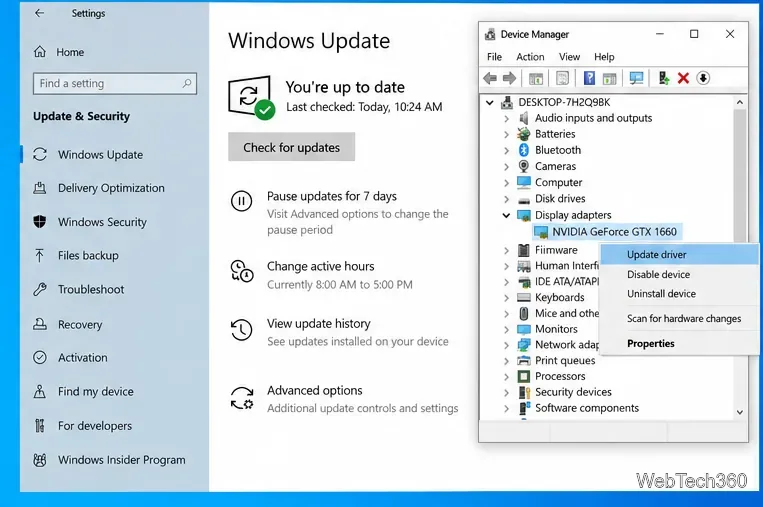Open the View menu in Device Manager

[x=569, y=57]
